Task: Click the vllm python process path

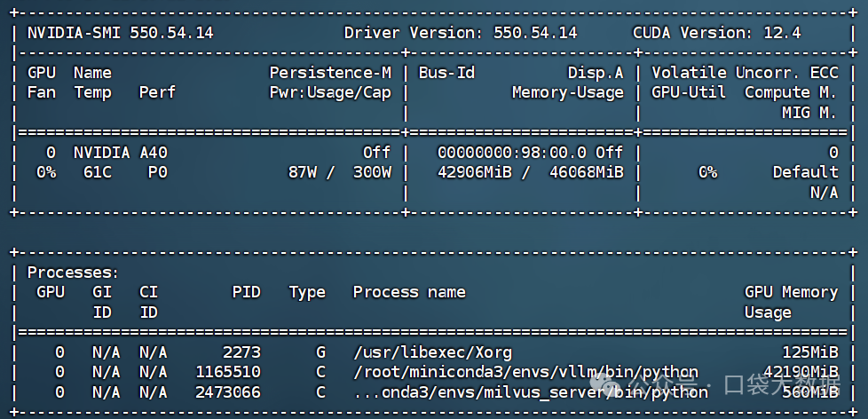Action: coord(525,371)
